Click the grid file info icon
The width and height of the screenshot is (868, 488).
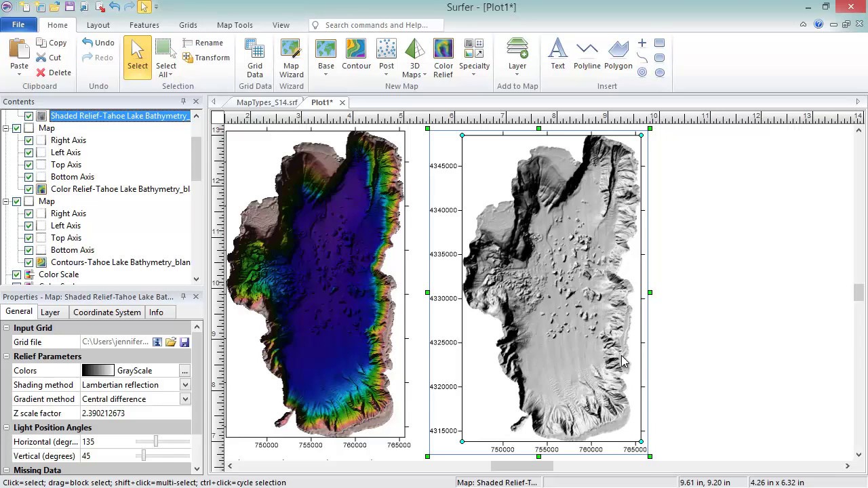tap(157, 342)
